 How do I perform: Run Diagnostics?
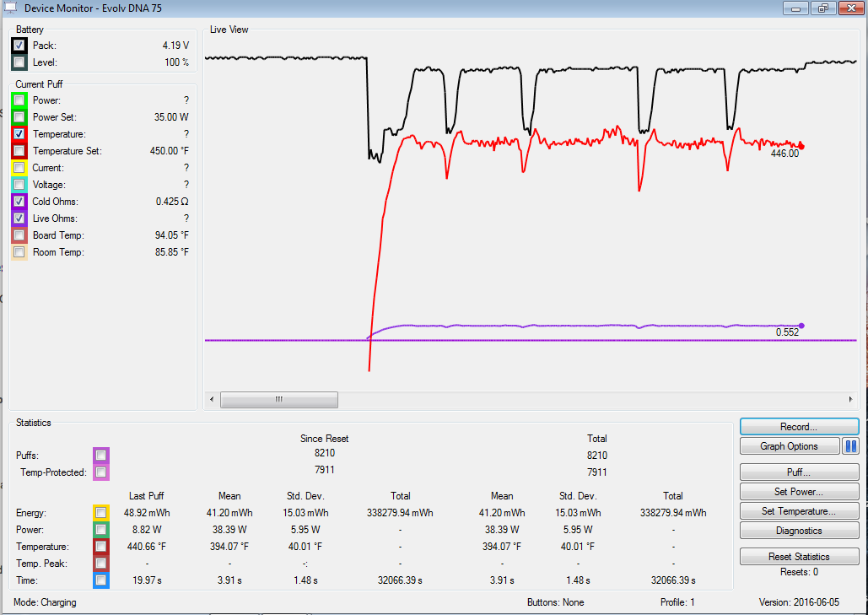pos(799,531)
